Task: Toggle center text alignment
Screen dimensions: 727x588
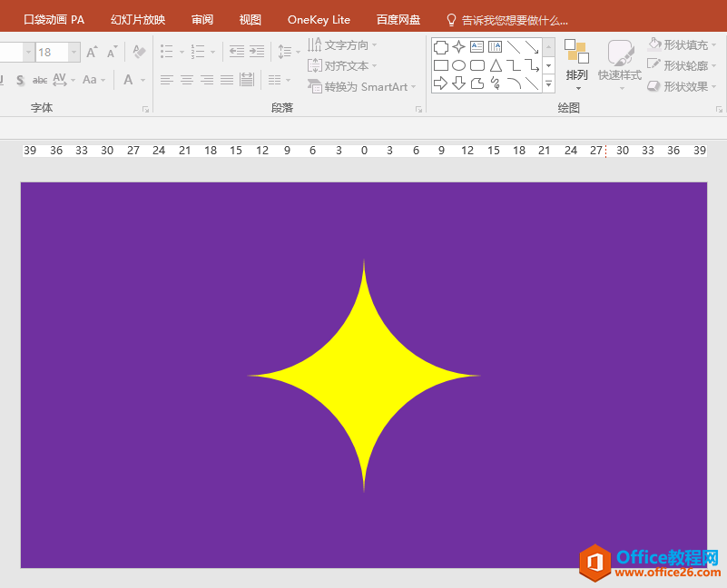Action: (187, 80)
